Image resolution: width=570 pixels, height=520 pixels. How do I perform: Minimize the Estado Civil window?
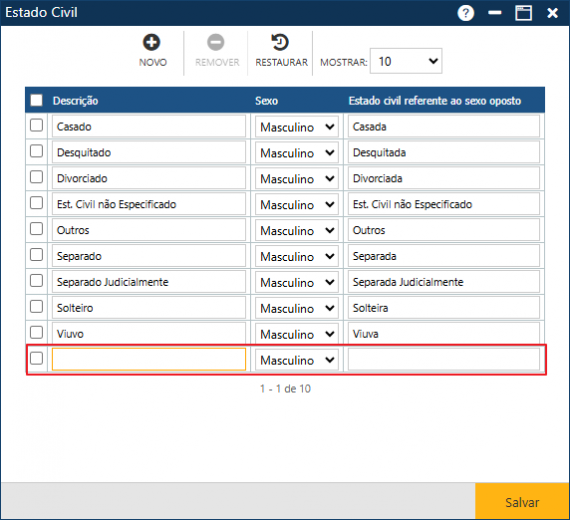point(495,13)
